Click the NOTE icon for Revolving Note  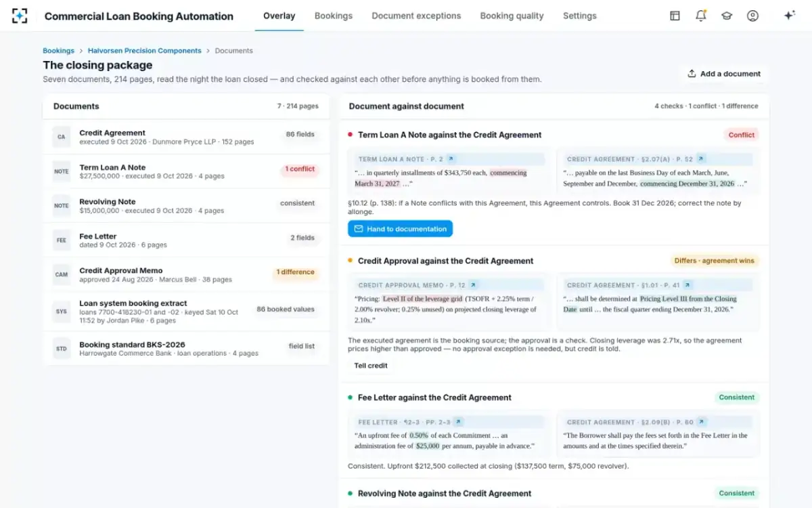62,206
